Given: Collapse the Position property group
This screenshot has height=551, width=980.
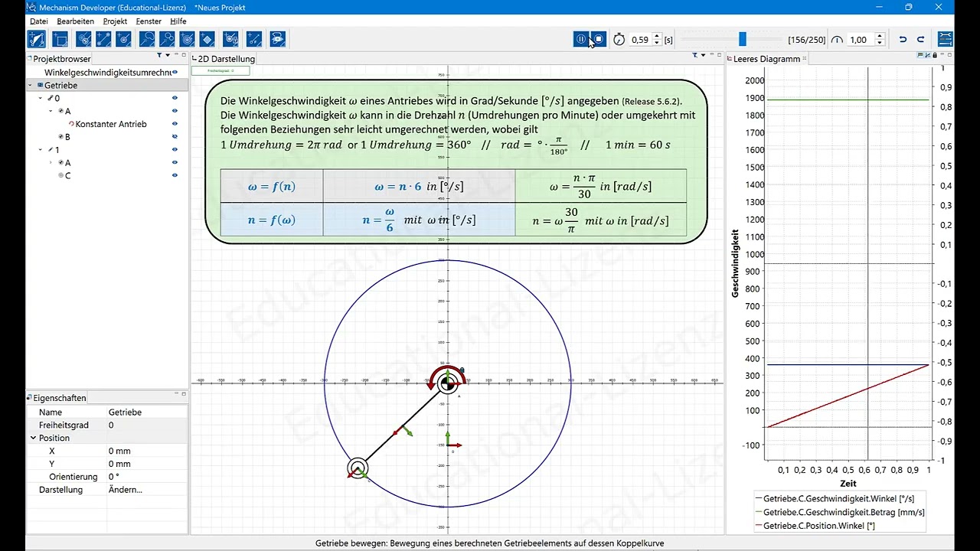Looking at the screenshot, I should [33, 438].
